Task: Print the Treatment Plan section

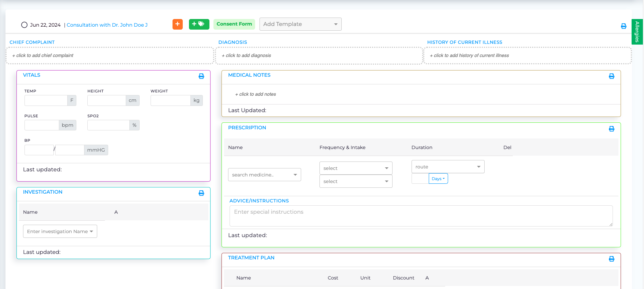Action: coord(611,259)
